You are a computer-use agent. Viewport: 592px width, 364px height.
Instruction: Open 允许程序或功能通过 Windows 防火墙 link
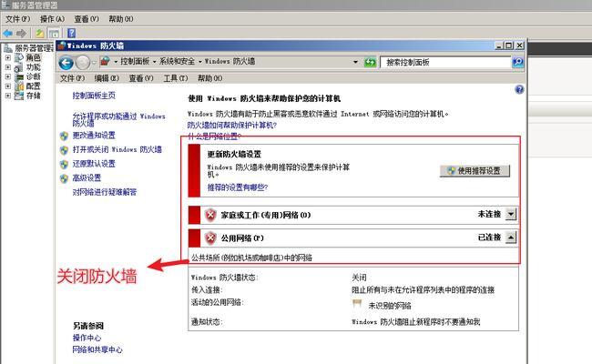pos(118,119)
